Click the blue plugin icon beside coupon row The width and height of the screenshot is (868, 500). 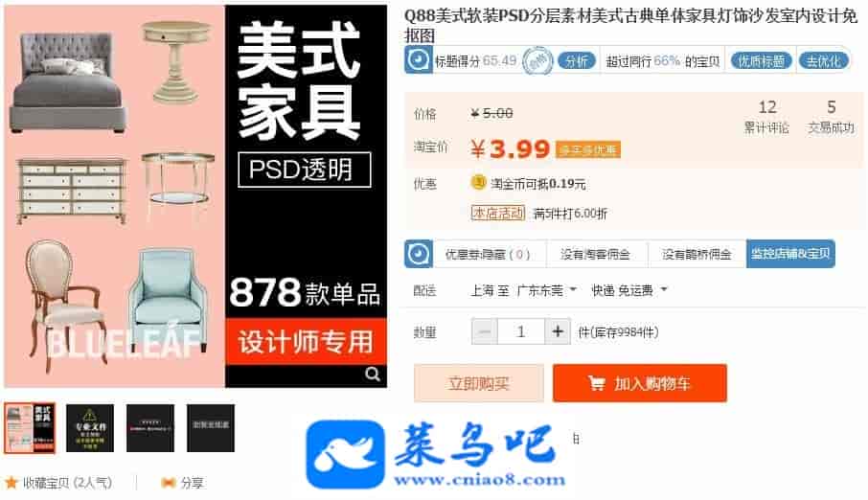point(418,254)
